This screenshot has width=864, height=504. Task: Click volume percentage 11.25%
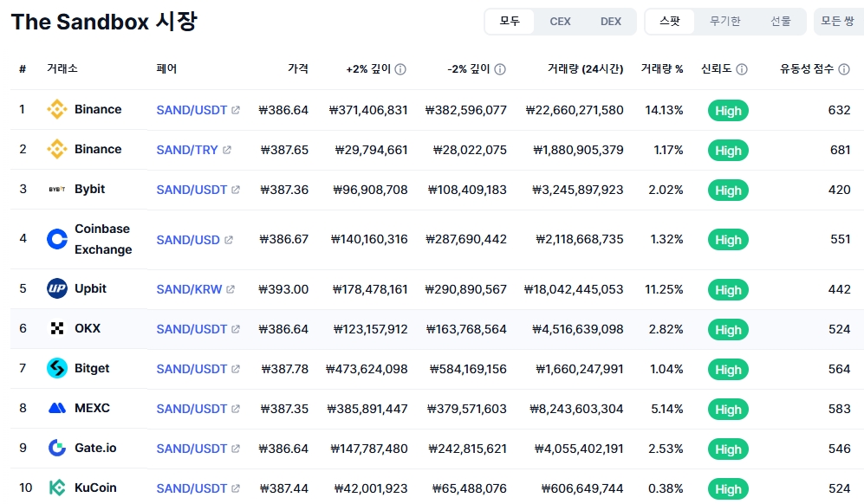[x=664, y=289]
